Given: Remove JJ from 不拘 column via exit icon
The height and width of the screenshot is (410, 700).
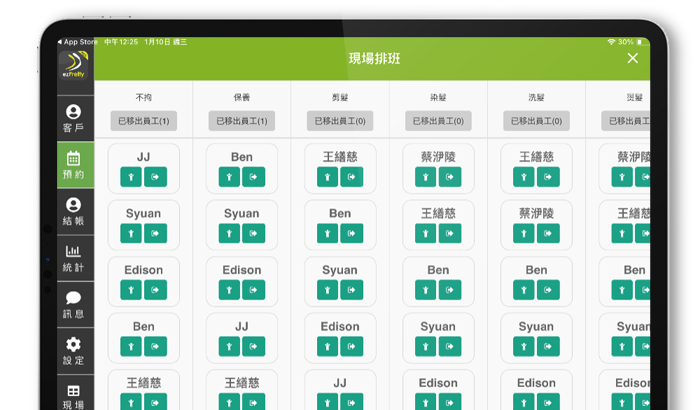Looking at the screenshot, I should tap(155, 177).
